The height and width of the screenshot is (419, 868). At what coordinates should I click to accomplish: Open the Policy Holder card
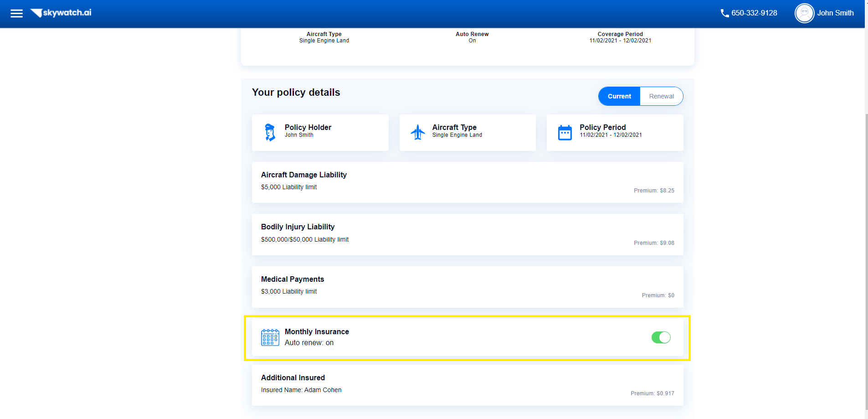pyautogui.click(x=320, y=133)
